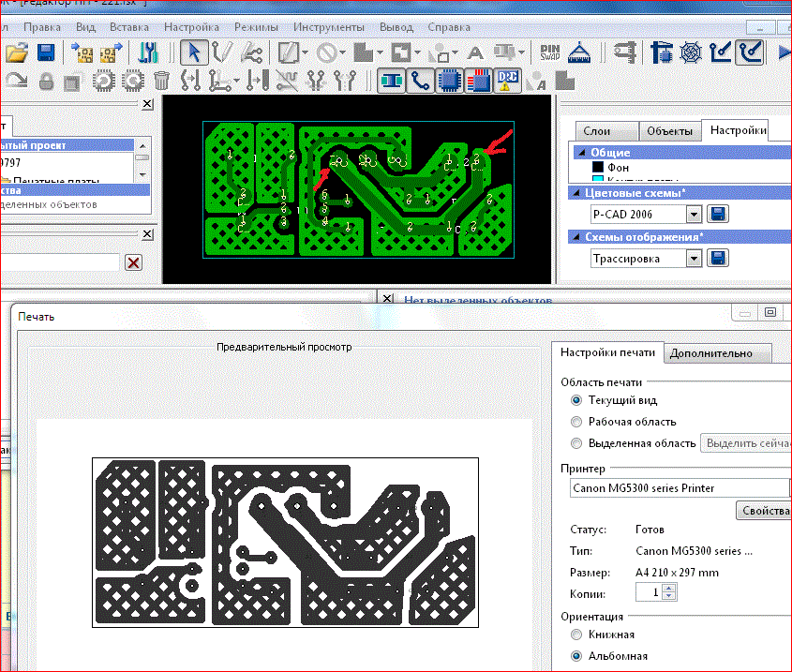The height and width of the screenshot is (672, 792).
Task: Select the Pin Swap tool
Action: point(549,52)
